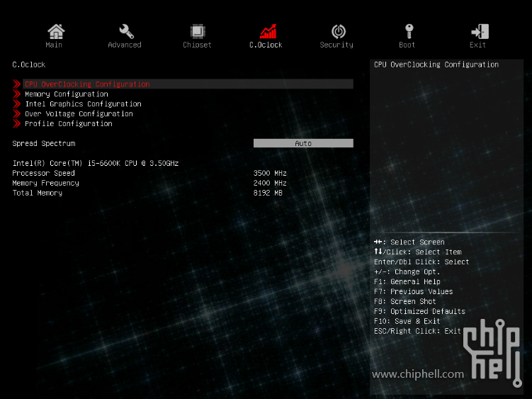
Task: Open the Spread Spectrum Auto option box
Action: tap(303, 143)
